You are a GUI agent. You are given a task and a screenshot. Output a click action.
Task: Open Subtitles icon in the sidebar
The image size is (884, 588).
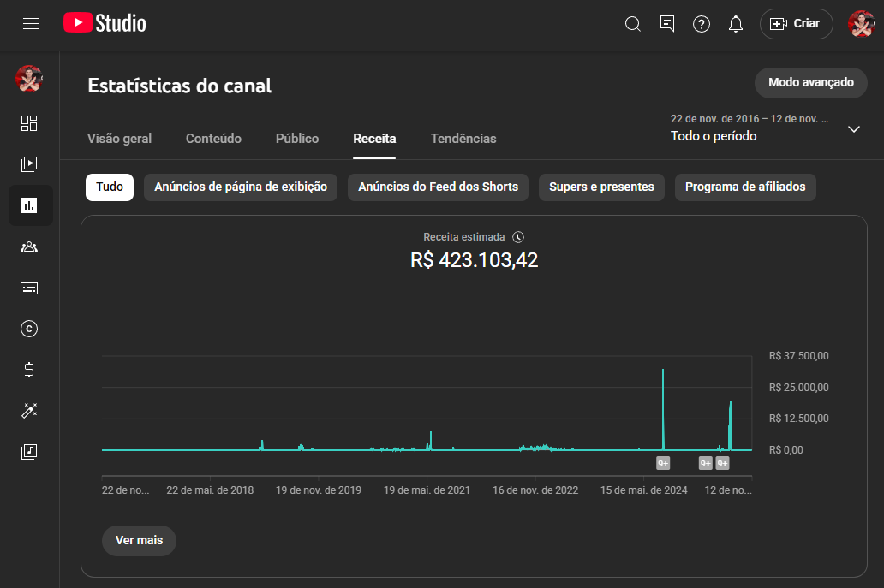[29, 288]
